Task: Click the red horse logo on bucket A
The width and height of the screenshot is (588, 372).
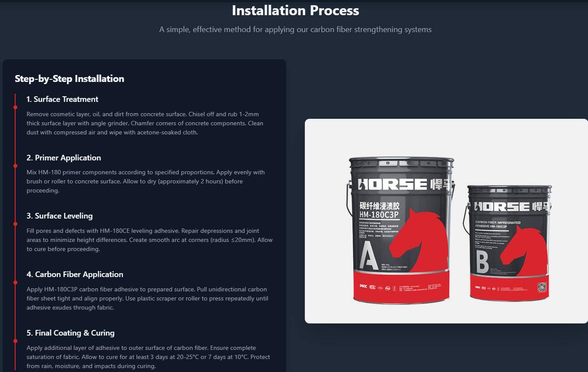Action: 419,240
